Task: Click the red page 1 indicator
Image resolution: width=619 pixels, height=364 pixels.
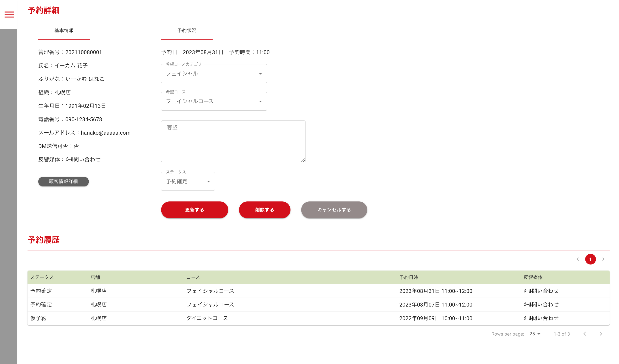Action: point(590,259)
